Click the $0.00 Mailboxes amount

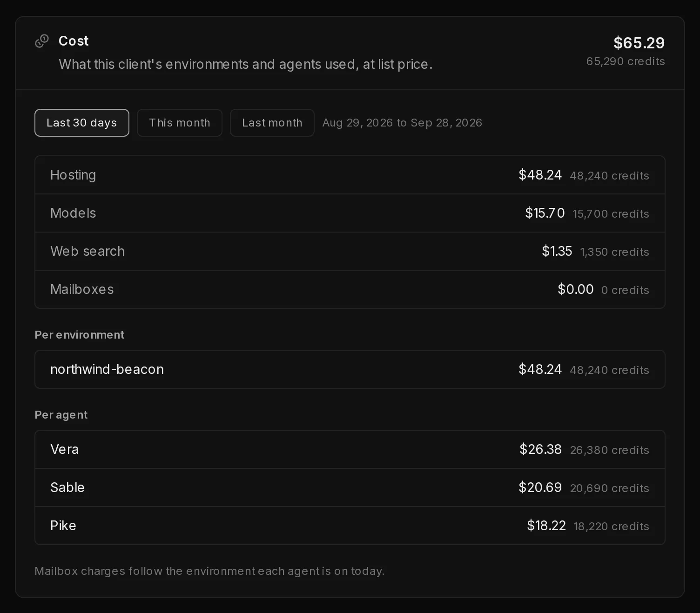[576, 289]
